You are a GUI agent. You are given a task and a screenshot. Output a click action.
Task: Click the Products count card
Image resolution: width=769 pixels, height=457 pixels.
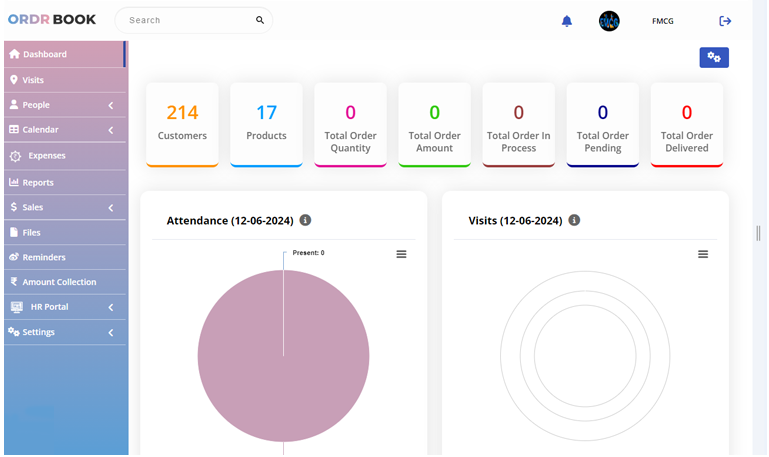[266, 124]
